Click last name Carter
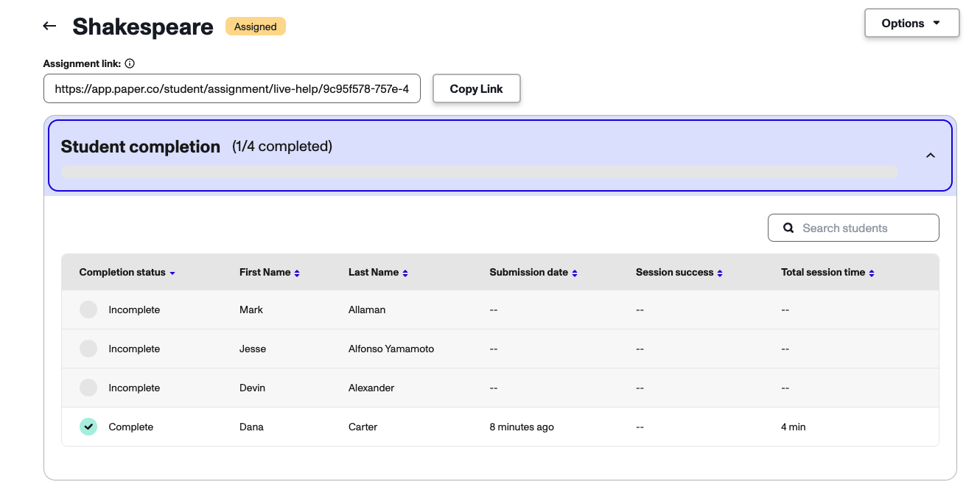The width and height of the screenshot is (980, 493). [x=363, y=427]
